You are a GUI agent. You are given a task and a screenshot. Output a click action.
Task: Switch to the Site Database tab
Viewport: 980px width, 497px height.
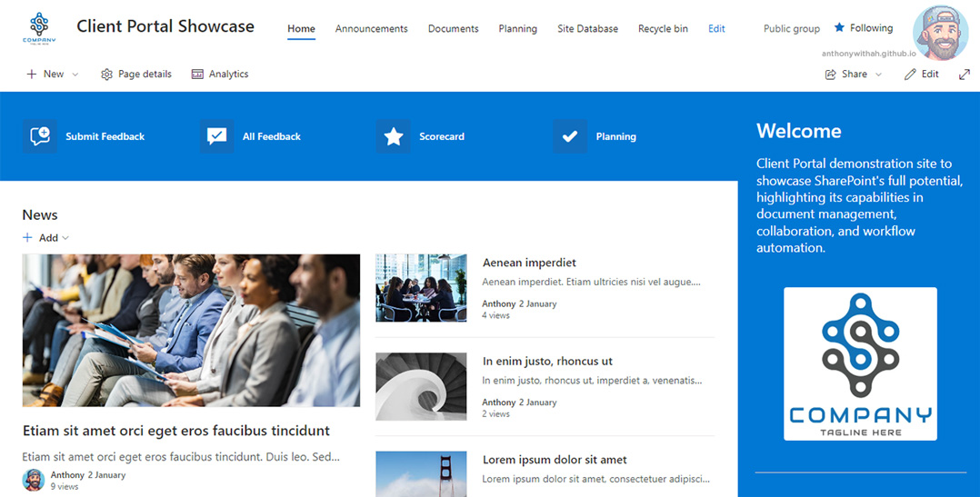pos(587,29)
